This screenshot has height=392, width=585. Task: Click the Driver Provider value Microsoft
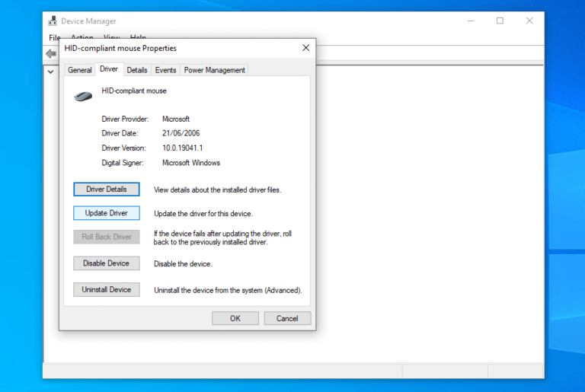tap(176, 119)
